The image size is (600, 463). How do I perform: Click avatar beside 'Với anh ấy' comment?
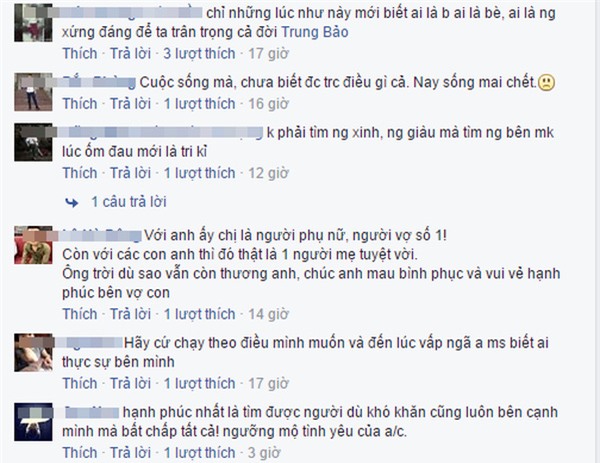pos(33,245)
